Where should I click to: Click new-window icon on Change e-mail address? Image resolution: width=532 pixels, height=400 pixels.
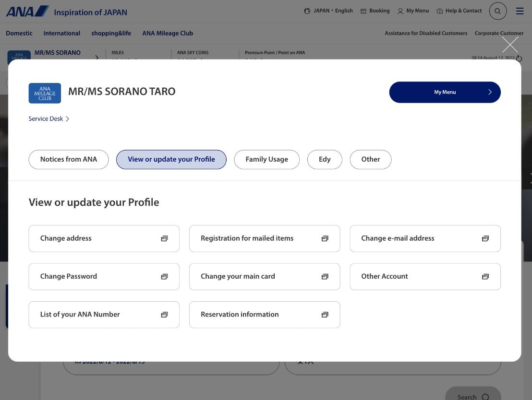pyautogui.click(x=485, y=238)
